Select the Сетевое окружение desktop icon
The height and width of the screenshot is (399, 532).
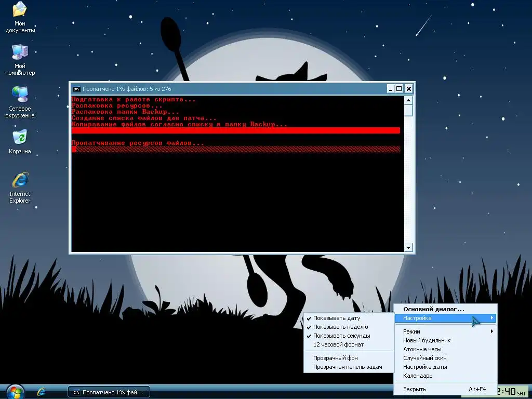20,102
